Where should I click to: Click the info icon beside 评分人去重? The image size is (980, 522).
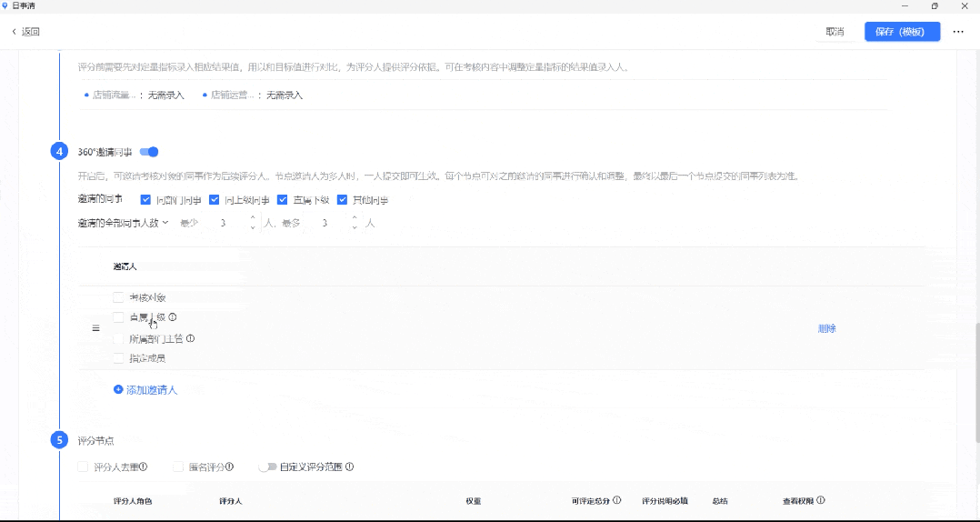pyautogui.click(x=143, y=467)
